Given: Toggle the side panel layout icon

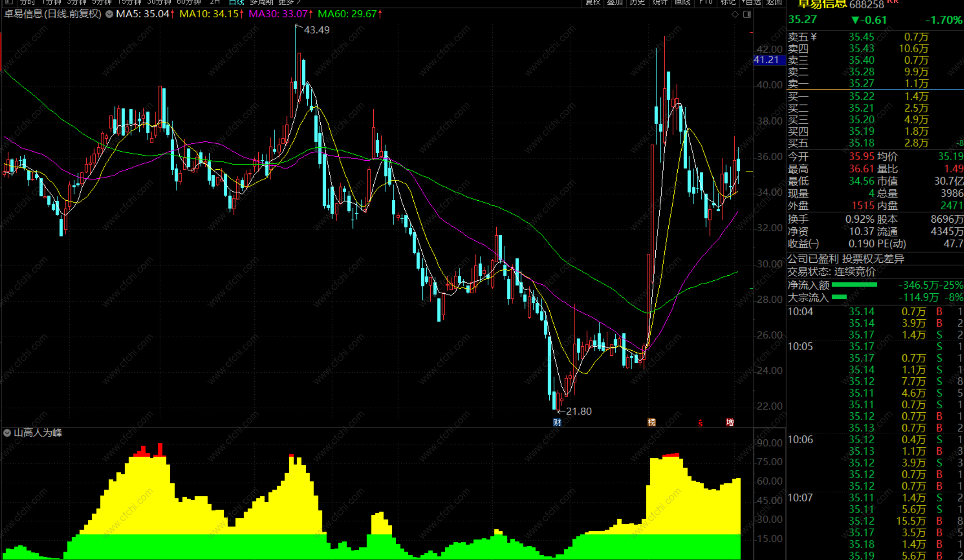Looking at the screenshot, I should 747,14.
